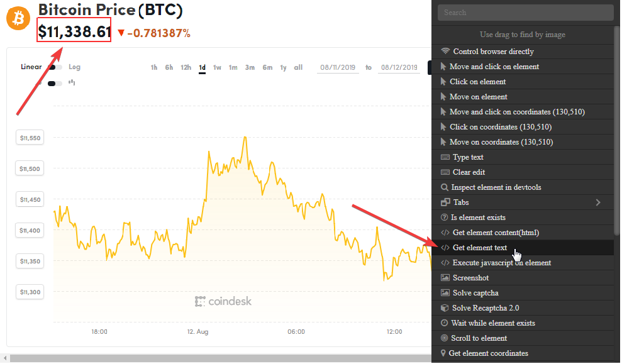Click the magnifier icon for Inspect element
Viewport: 622px width, 364px height.
(x=445, y=187)
